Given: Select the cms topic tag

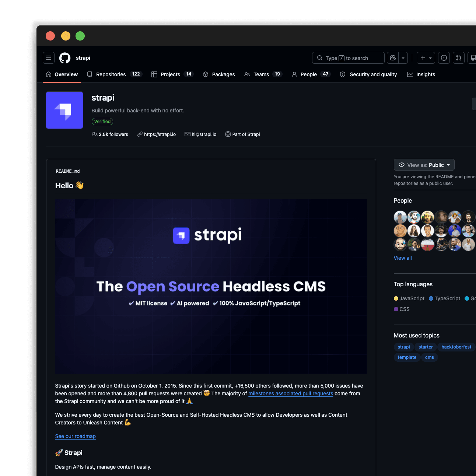Looking at the screenshot, I should [x=430, y=357].
